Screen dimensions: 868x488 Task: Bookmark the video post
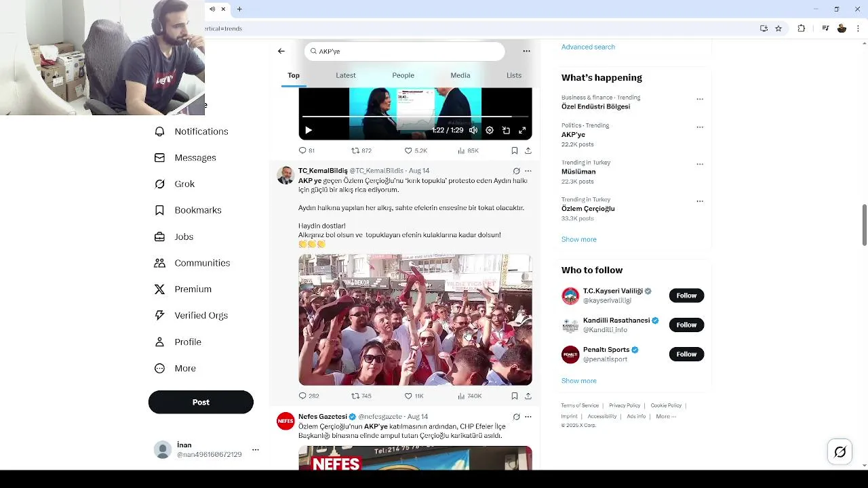coord(515,150)
